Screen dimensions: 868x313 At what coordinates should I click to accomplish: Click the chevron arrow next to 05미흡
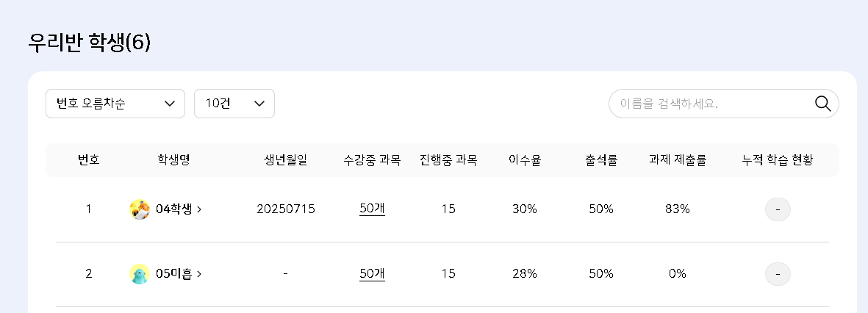pyautogui.click(x=200, y=274)
